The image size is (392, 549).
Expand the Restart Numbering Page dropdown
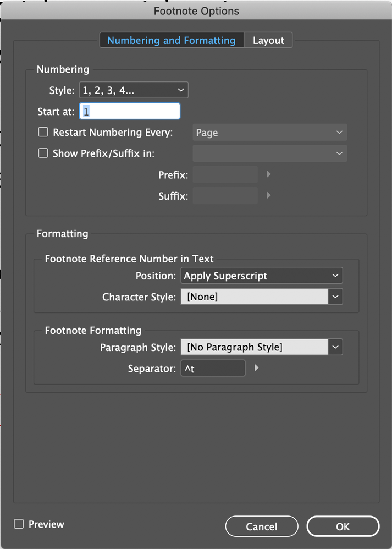(269, 133)
